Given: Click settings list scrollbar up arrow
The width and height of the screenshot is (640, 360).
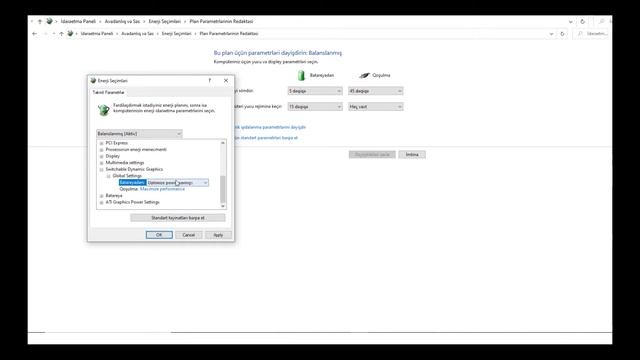Looking at the screenshot, I should [222, 143].
